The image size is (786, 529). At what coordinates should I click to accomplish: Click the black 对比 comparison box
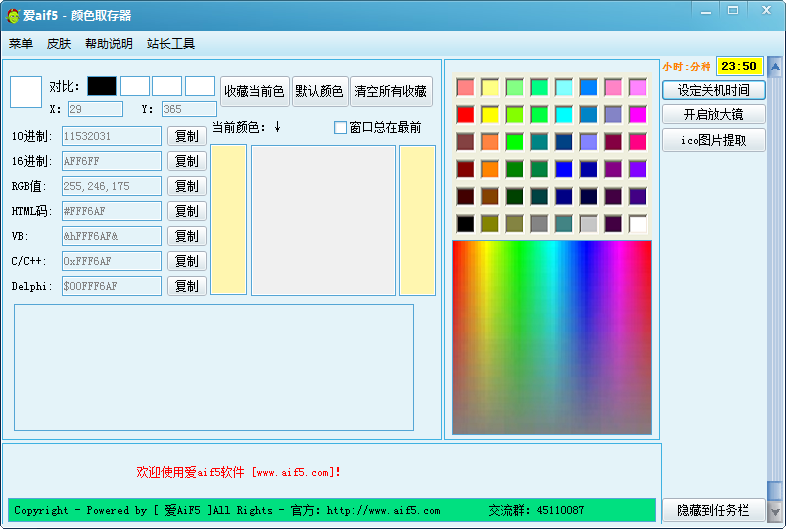pyautogui.click(x=102, y=86)
